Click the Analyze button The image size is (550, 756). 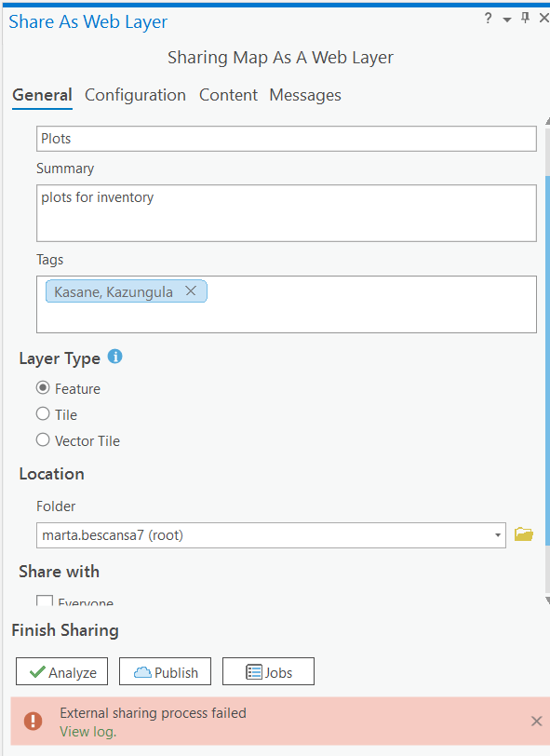tap(61, 671)
